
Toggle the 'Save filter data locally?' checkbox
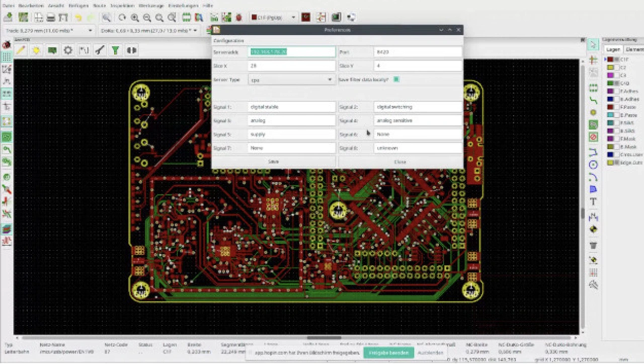396,80
